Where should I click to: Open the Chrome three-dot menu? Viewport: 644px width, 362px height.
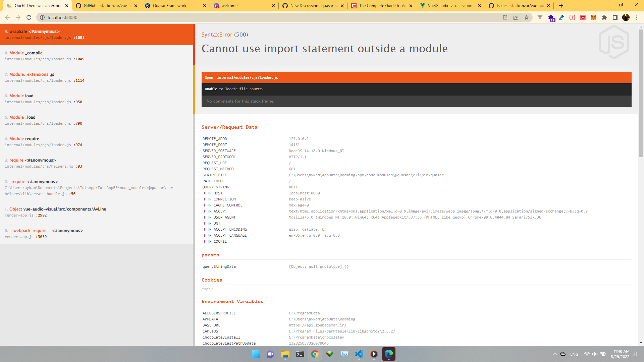[637, 17]
